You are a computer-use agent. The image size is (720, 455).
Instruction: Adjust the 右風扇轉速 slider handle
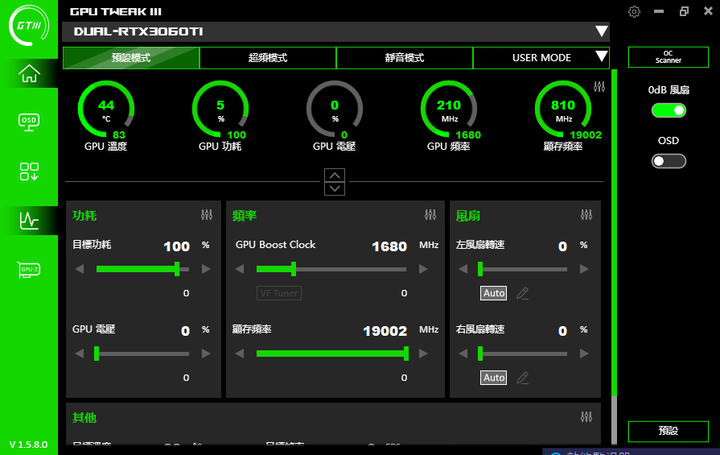pos(480,354)
